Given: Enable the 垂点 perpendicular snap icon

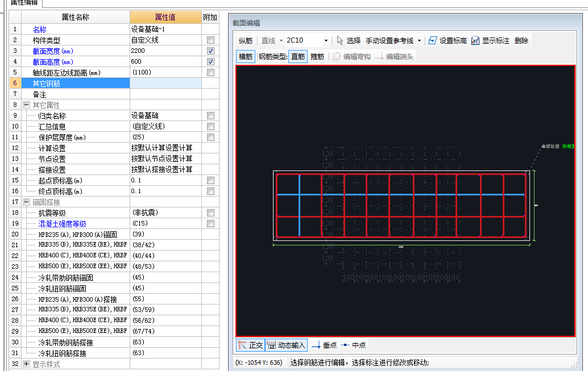Looking at the screenshot, I should point(316,345).
